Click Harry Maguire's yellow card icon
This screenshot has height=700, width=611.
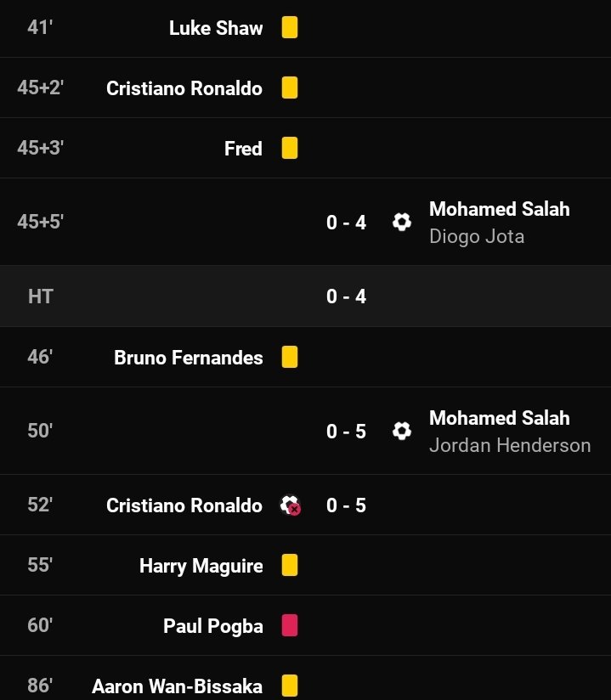(x=290, y=565)
